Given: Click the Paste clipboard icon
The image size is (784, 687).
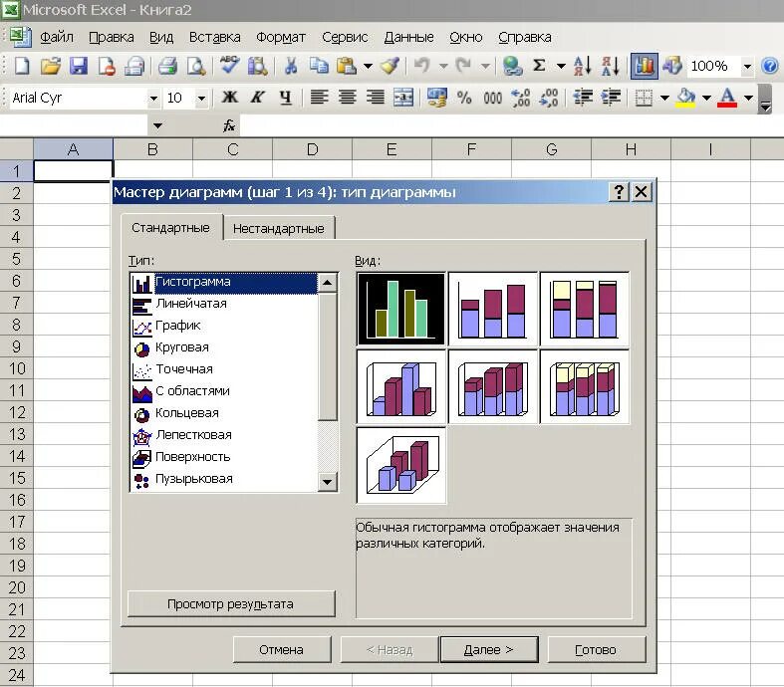Looking at the screenshot, I should click(347, 66).
